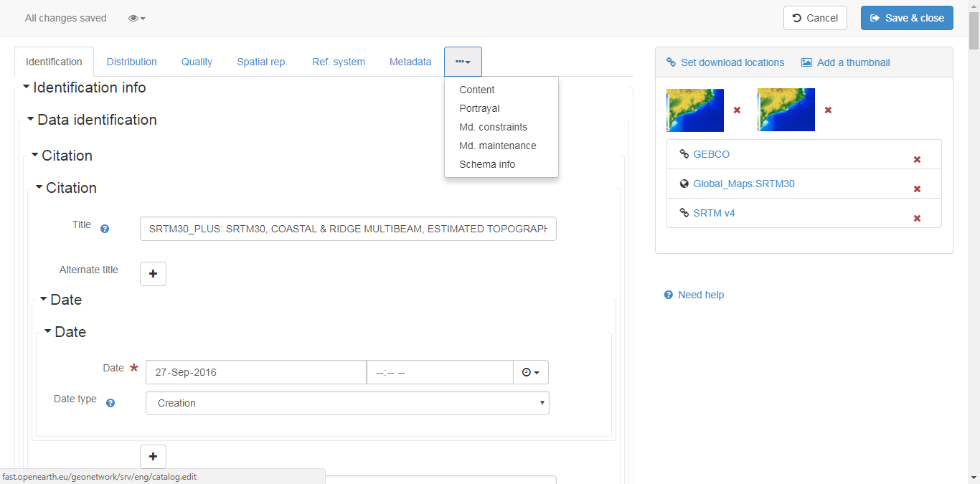Open the Date type Creation dropdown
This screenshot has width=980, height=484.
(347, 403)
